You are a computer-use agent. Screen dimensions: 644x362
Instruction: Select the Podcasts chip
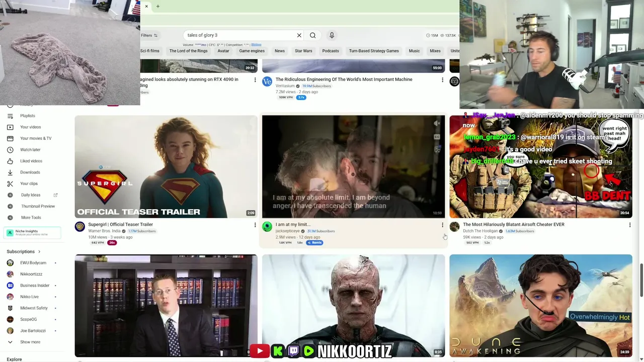point(331,51)
